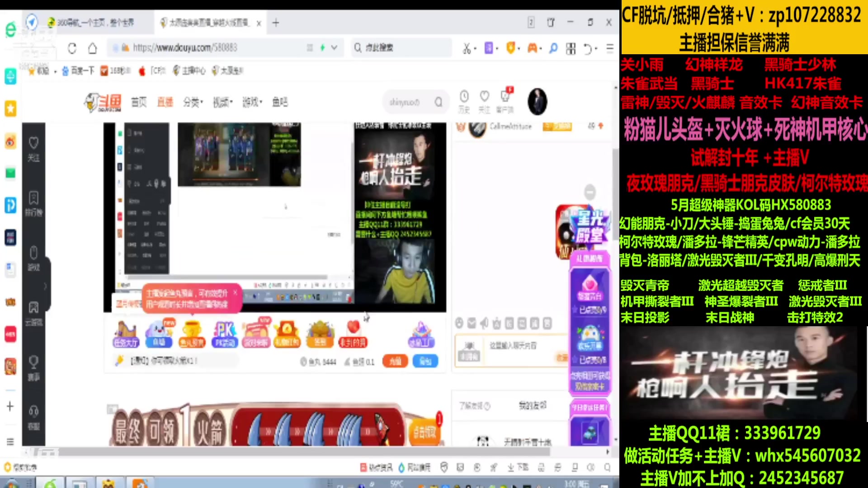The height and width of the screenshot is (488, 868).
Task: Switch to the 360导航 browser tab
Action: click(95, 22)
